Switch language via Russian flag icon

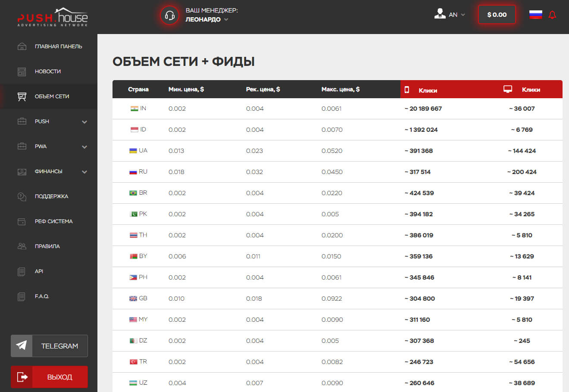[x=535, y=15]
